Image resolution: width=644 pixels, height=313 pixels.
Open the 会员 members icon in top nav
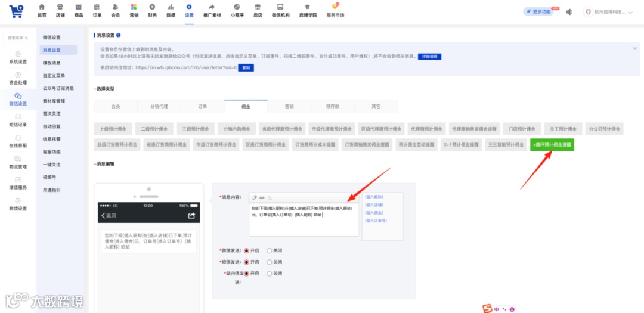116,10
